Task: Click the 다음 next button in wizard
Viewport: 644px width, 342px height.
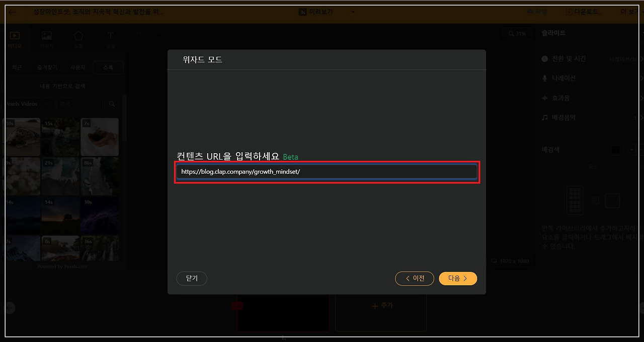Action: (458, 279)
